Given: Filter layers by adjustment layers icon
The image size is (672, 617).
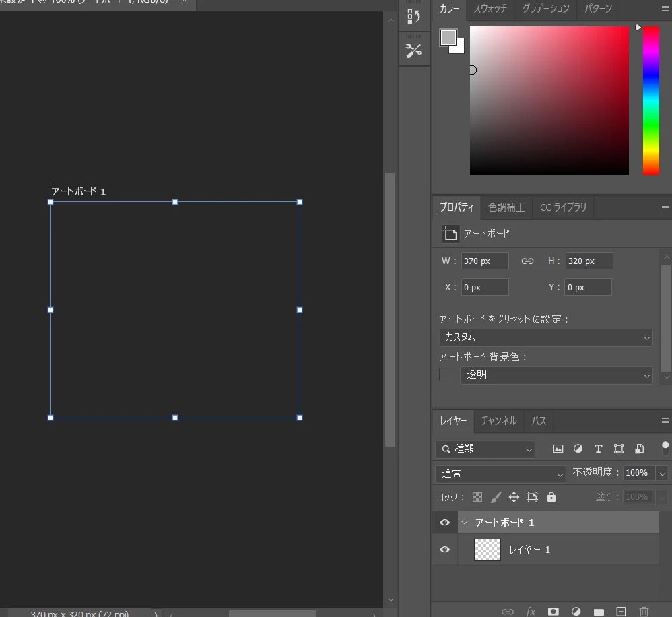Looking at the screenshot, I should click(578, 449).
